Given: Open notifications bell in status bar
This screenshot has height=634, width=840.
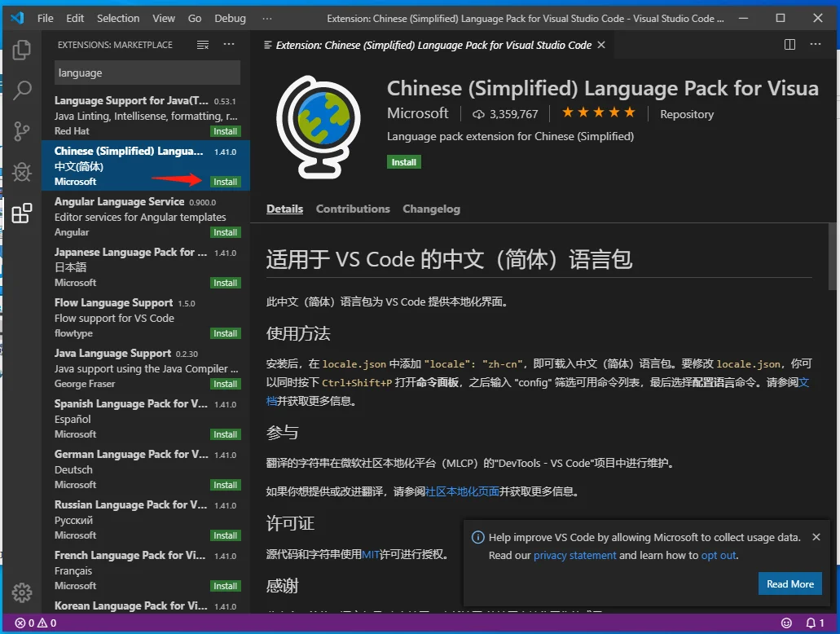Looking at the screenshot, I should pos(815,623).
